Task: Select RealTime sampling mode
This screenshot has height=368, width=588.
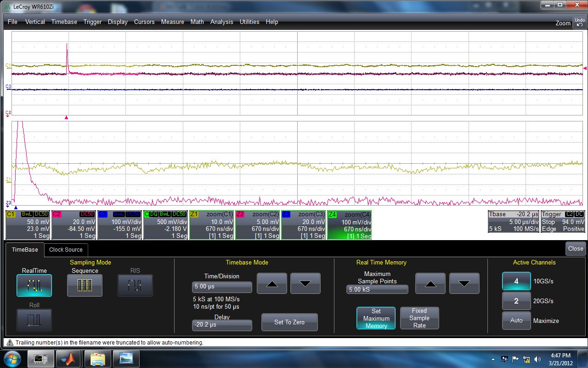Action: point(34,285)
